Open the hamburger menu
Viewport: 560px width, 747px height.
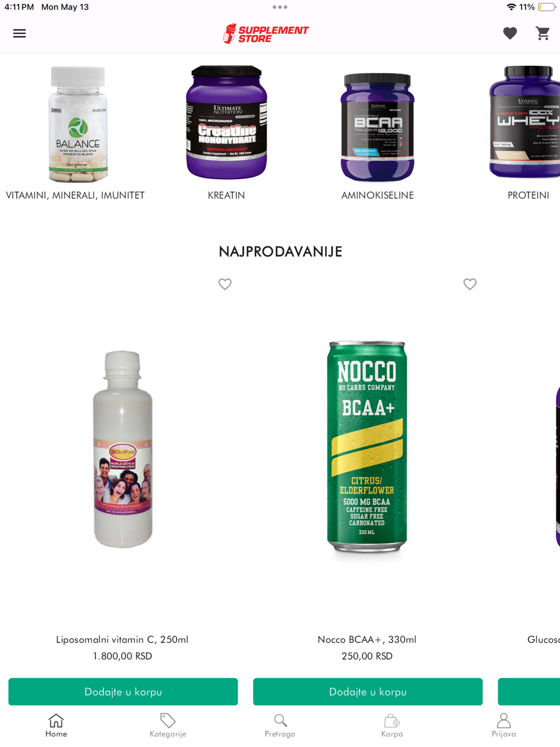click(20, 34)
